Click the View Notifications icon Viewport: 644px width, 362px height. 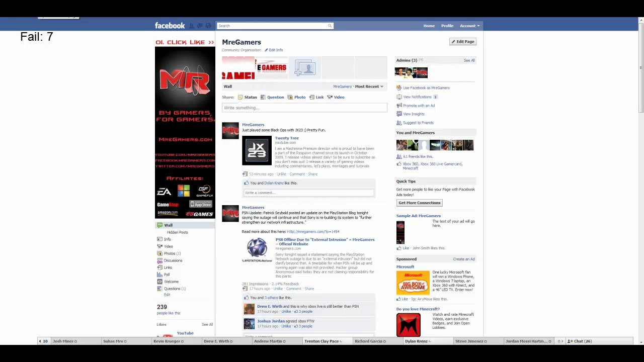tap(399, 97)
